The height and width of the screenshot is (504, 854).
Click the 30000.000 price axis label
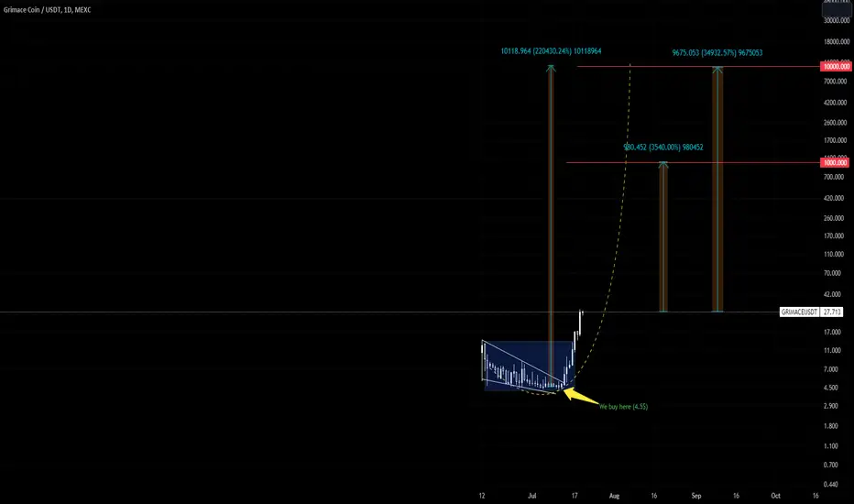tap(837, 20)
